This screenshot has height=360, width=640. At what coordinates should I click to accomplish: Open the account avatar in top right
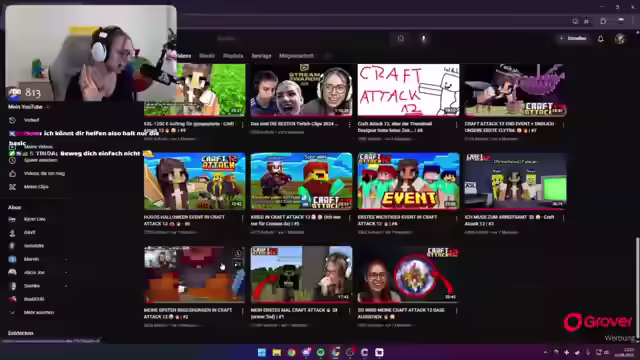click(620, 38)
